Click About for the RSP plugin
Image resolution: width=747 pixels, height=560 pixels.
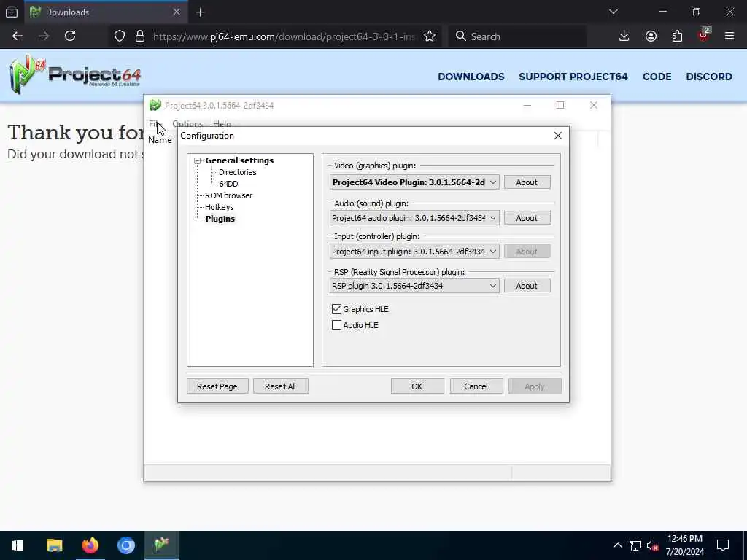pos(527,286)
